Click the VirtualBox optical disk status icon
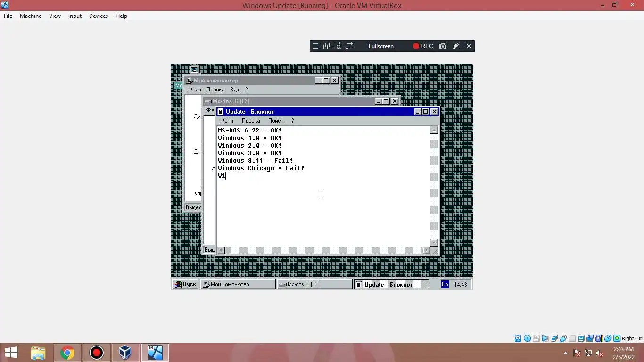The height and width of the screenshot is (362, 644). (x=527, y=338)
